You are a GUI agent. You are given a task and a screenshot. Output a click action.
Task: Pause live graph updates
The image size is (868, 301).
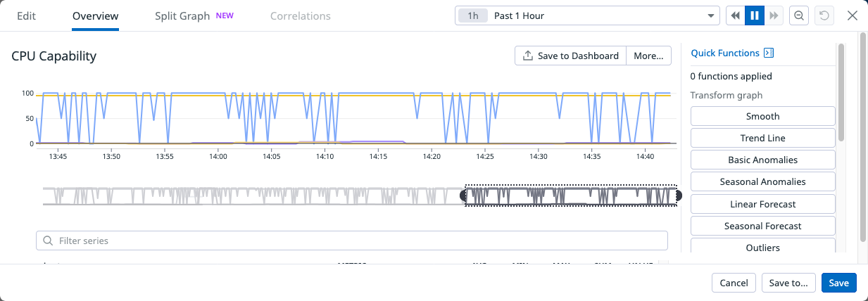coord(755,15)
